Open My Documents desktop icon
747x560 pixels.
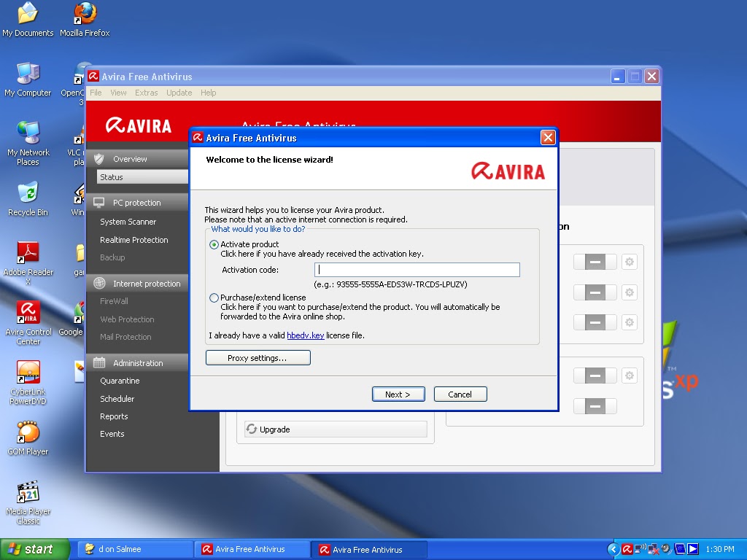coord(28,20)
